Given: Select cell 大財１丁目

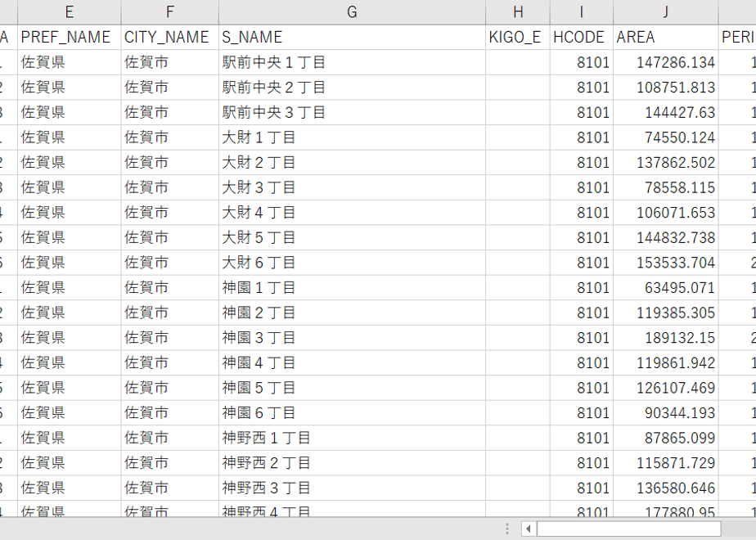Looking at the screenshot, I should [352, 137].
